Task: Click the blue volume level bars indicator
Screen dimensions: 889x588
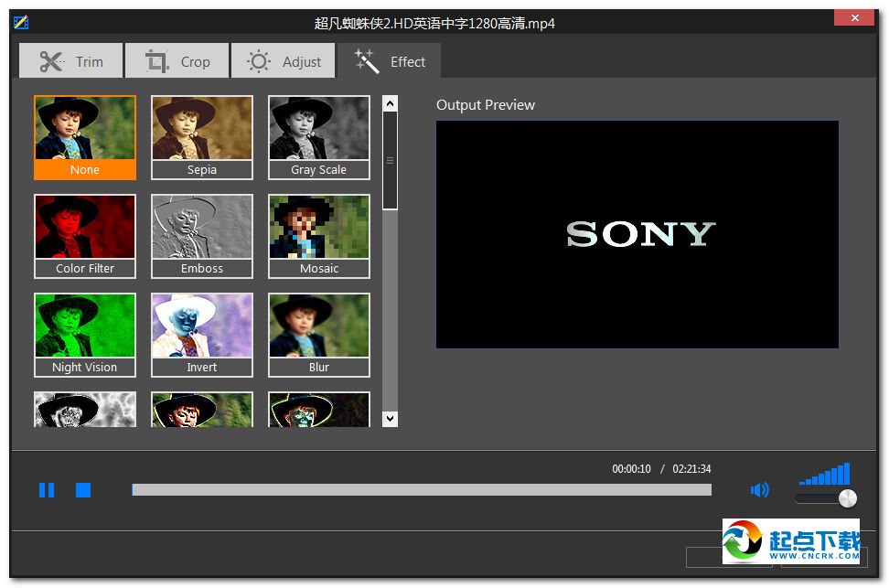Action: click(x=824, y=474)
